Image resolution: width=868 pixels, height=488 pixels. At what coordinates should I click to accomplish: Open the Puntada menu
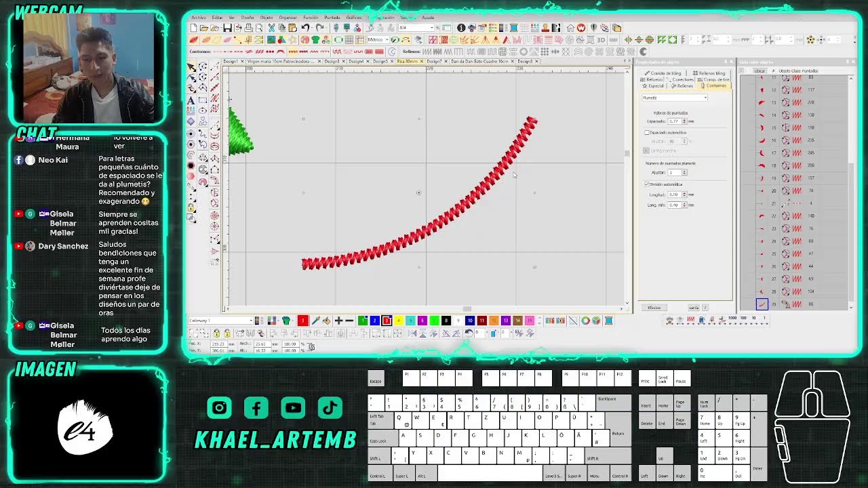pyautogui.click(x=332, y=17)
